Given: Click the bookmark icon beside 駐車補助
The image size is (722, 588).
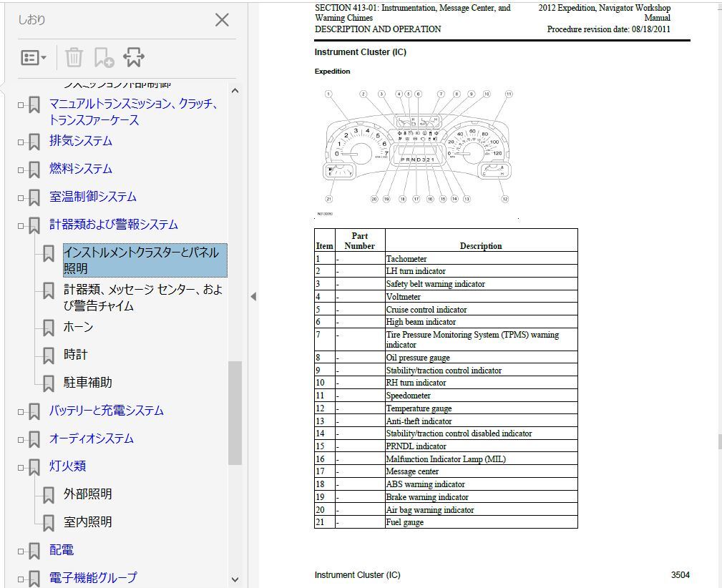Looking at the screenshot, I should click(49, 383).
